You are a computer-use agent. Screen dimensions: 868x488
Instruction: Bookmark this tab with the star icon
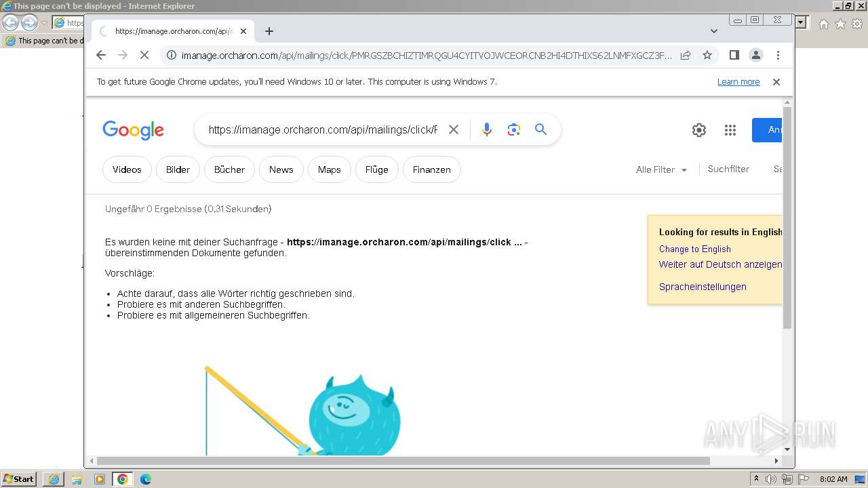pos(707,56)
